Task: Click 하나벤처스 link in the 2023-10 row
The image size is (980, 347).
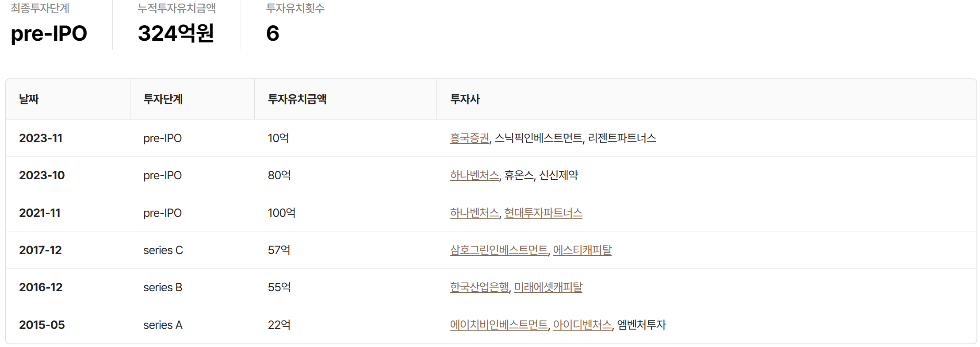Action: click(x=474, y=175)
